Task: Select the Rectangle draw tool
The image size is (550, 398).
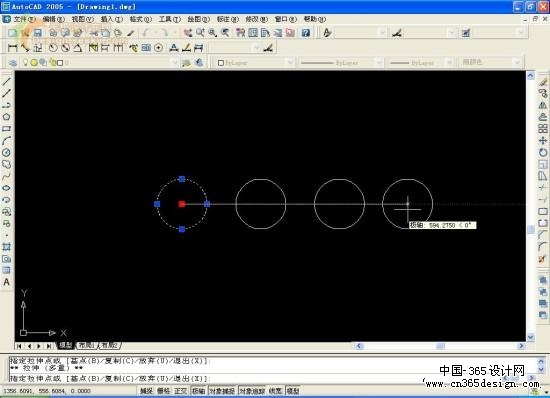Action: coord(6,129)
